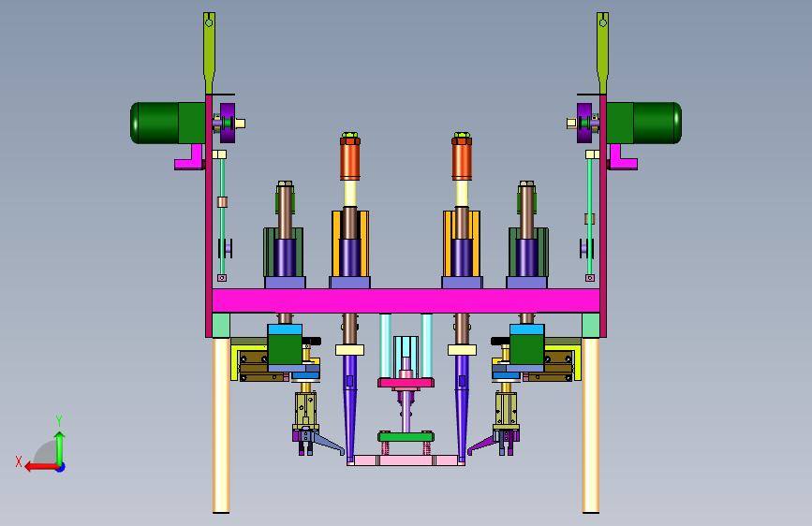This screenshot has width=812, height=526.
Task: Click the green Y axis arrow of triad
Action: click(60, 447)
